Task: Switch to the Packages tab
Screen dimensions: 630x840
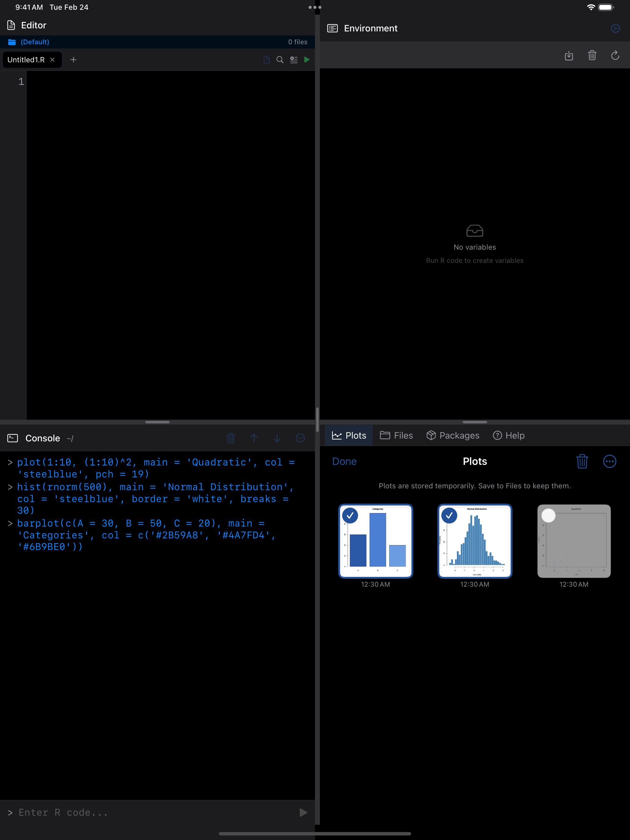Action: (453, 435)
